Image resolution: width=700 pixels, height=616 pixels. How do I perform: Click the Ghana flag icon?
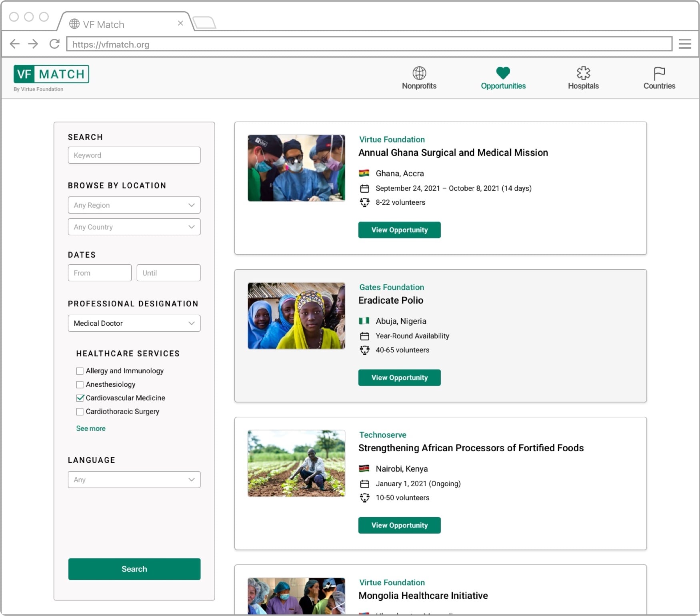click(x=364, y=173)
